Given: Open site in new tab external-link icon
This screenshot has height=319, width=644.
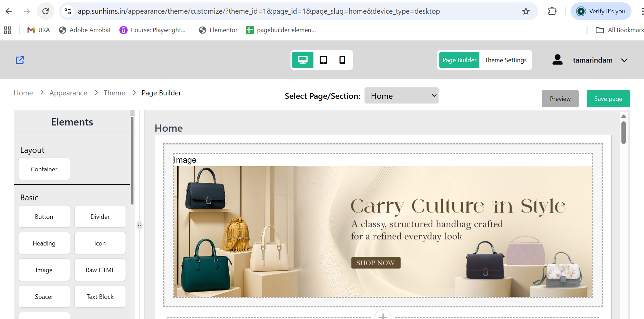Looking at the screenshot, I should click(x=20, y=60).
